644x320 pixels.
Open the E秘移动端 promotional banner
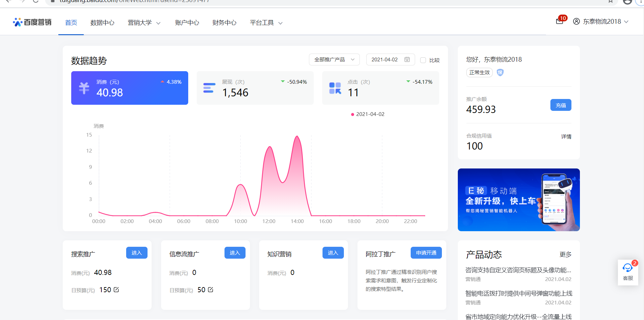[519, 200]
